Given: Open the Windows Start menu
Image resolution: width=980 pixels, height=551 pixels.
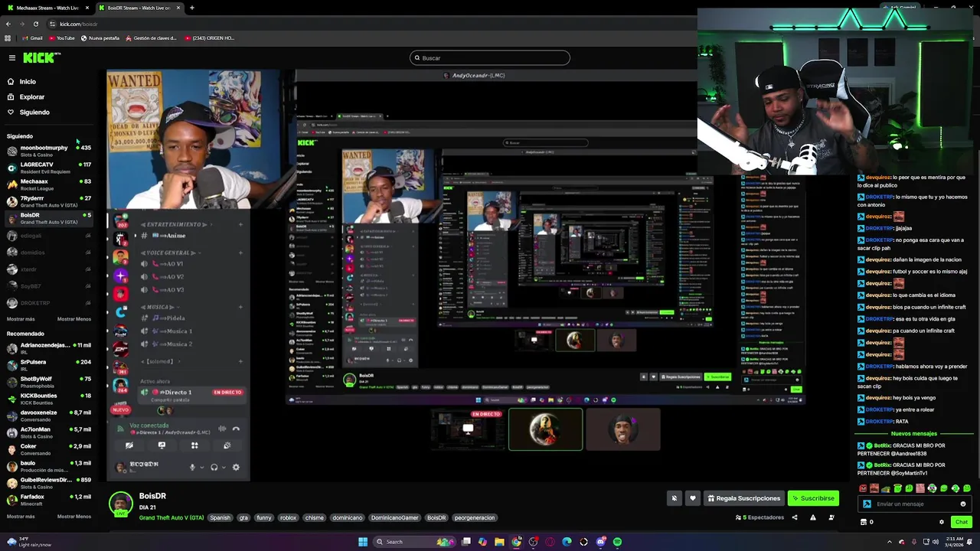Looking at the screenshot, I should click(x=363, y=542).
